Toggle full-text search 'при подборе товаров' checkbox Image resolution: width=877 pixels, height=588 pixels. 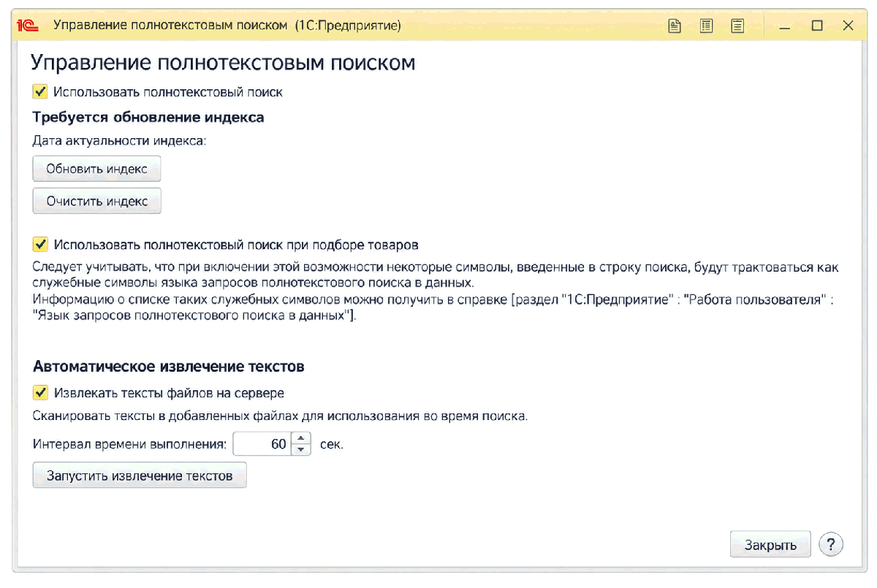[40, 244]
